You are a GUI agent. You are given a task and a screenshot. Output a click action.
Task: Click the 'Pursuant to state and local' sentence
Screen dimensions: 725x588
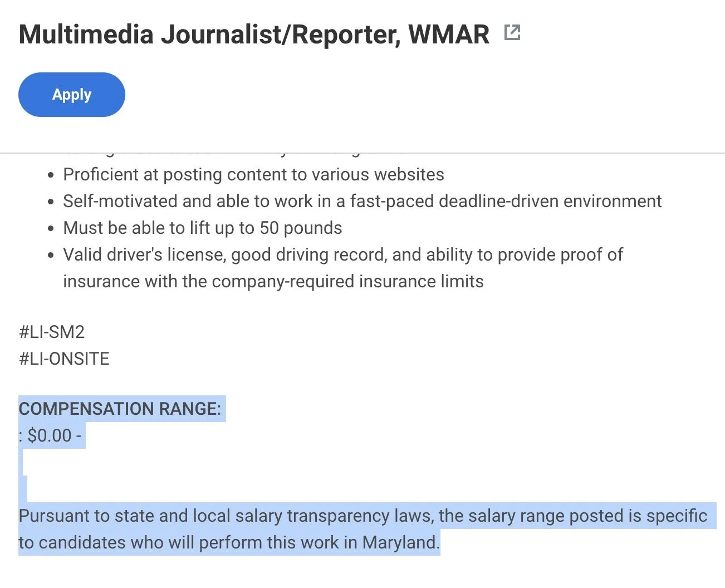click(x=363, y=516)
